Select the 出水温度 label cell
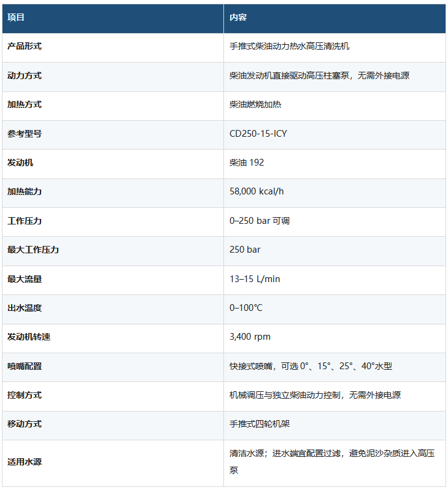 [113, 309]
